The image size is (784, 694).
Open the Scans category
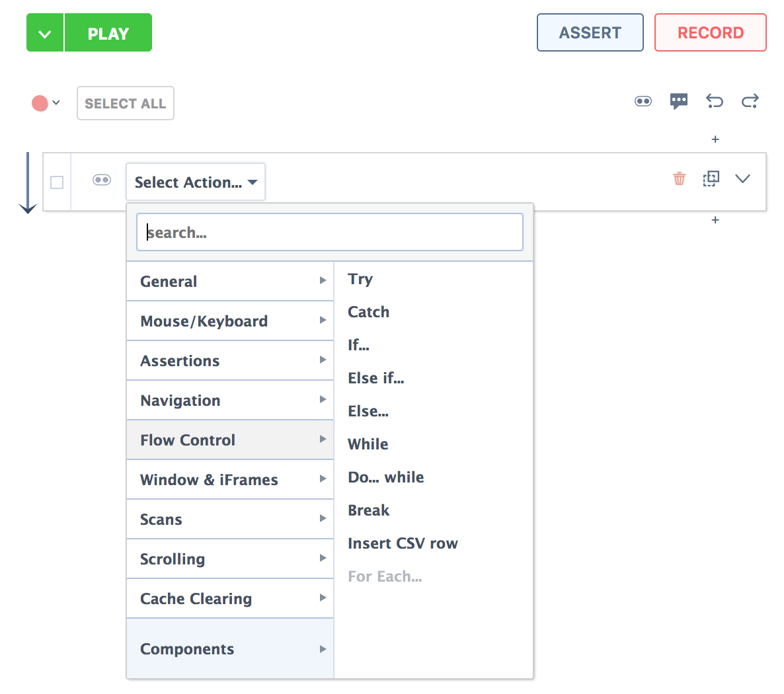[x=230, y=519]
